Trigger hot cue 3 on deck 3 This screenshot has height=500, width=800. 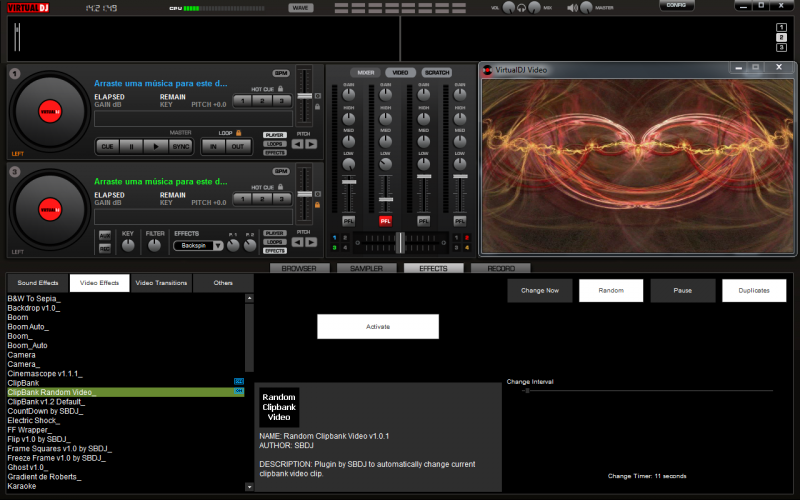tap(282, 199)
